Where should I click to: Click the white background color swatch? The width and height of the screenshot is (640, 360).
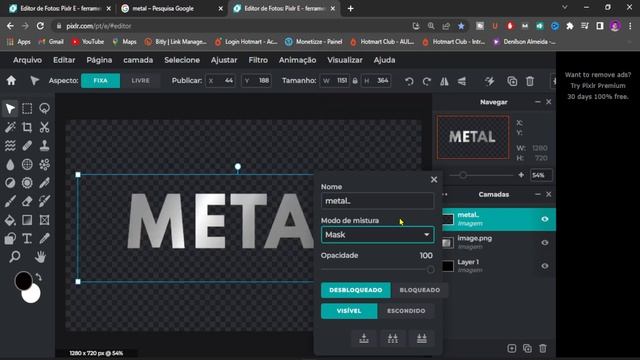tap(32, 294)
